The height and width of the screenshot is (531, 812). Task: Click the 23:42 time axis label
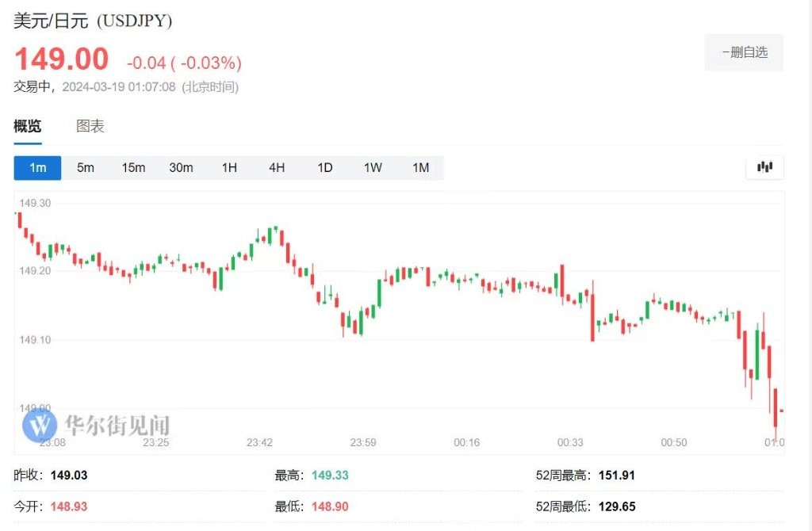(259, 442)
